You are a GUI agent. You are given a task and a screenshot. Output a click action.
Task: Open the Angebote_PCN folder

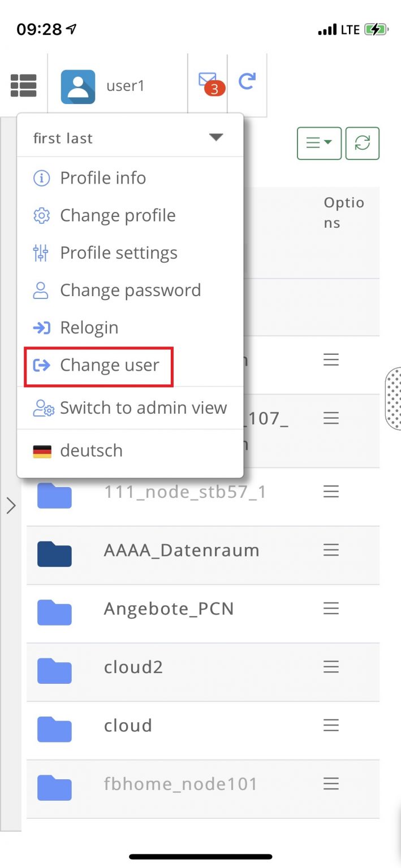point(168,609)
